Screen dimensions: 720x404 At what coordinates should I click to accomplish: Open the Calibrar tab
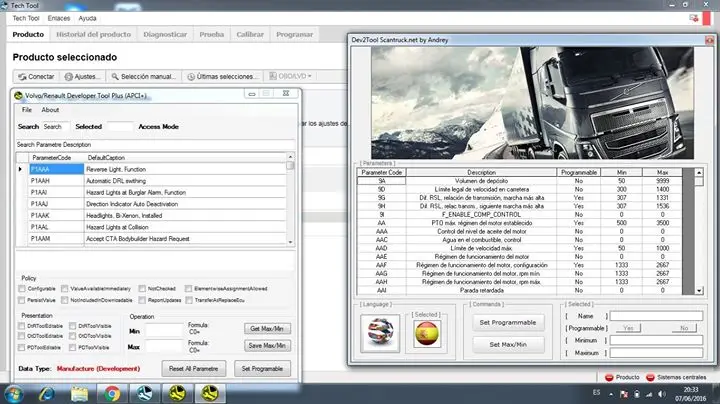(x=250, y=34)
